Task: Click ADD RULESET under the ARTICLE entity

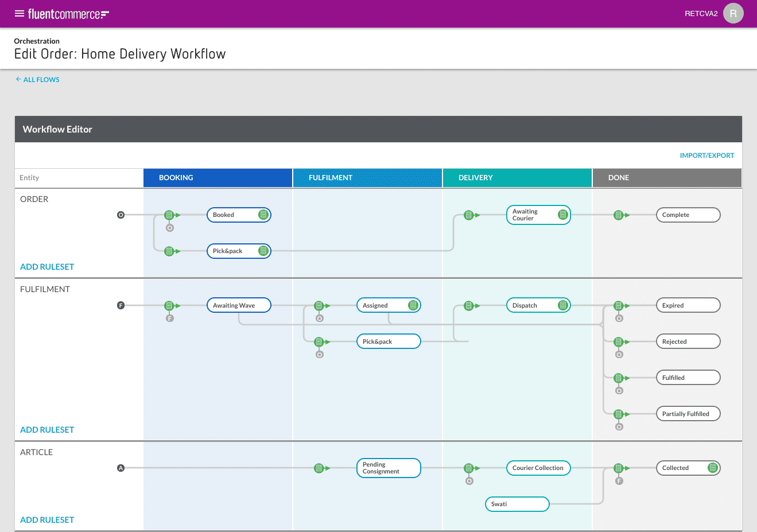Action: 47,519
